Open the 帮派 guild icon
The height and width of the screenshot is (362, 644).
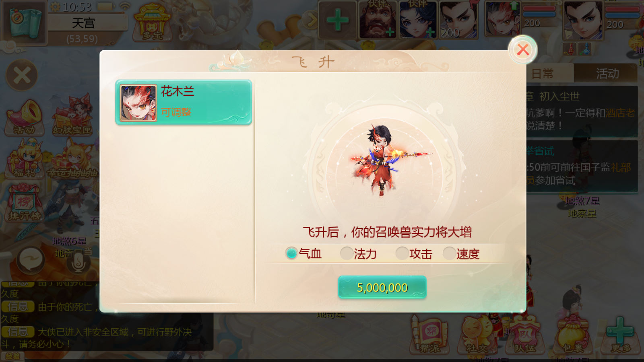tap(430, 335)
